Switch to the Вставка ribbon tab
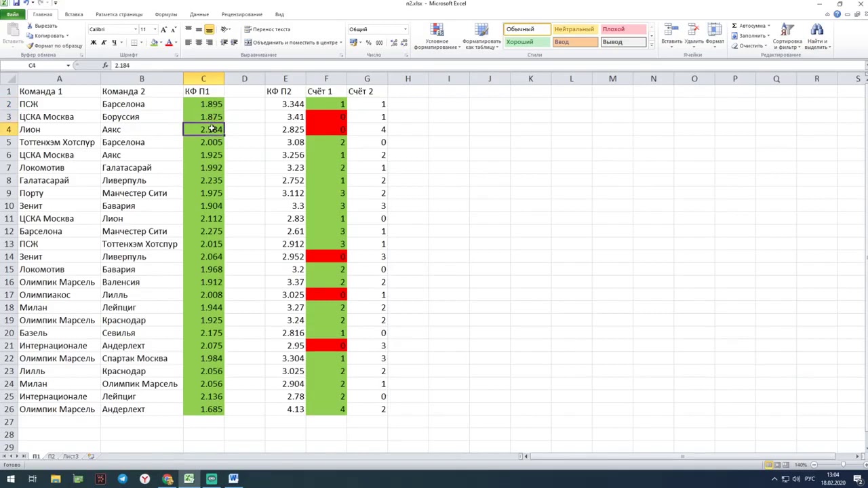The image size is (868, 488). [x=74, y=14]
